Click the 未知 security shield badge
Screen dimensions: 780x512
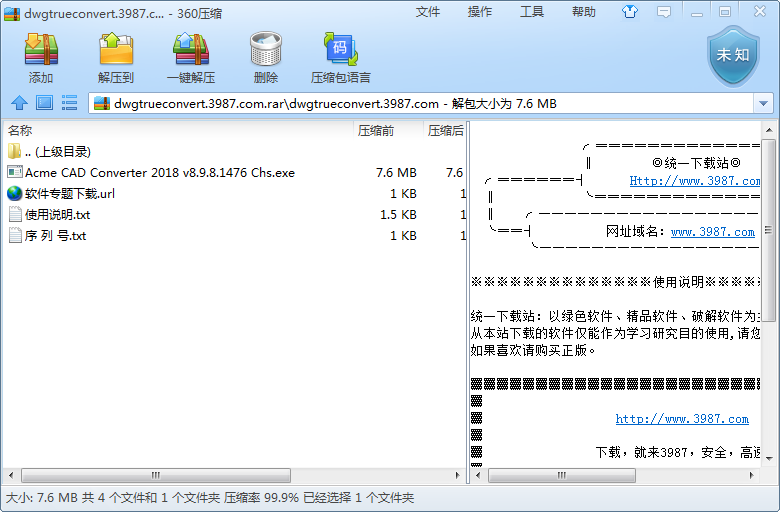(733, 56)
